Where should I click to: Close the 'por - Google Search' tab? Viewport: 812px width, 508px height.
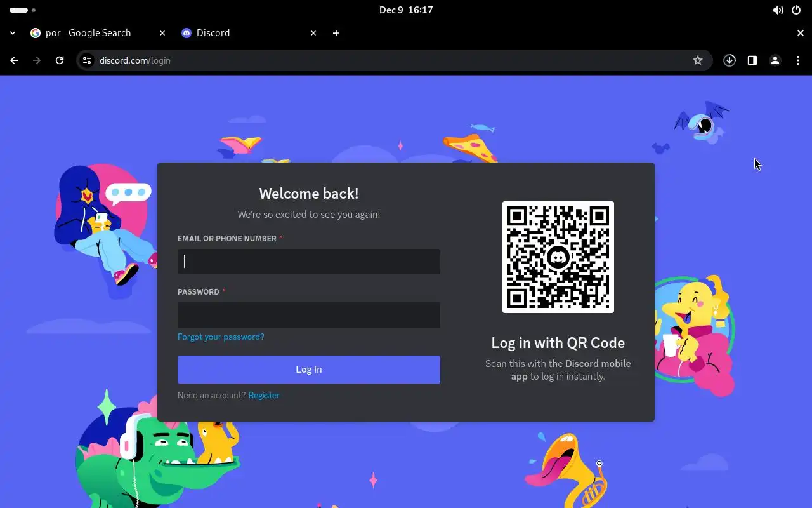coord(162,33)
